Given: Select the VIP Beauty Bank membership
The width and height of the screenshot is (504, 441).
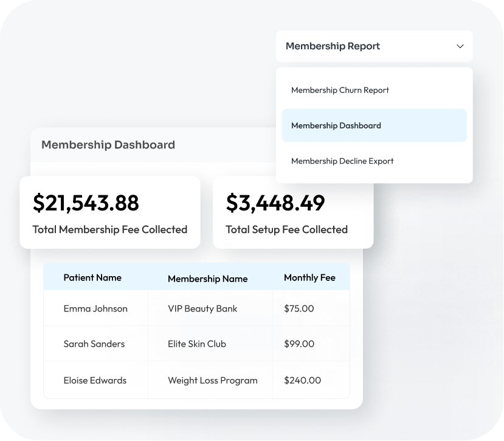Looking at the screenshot, I should click(x=202, y=308).
